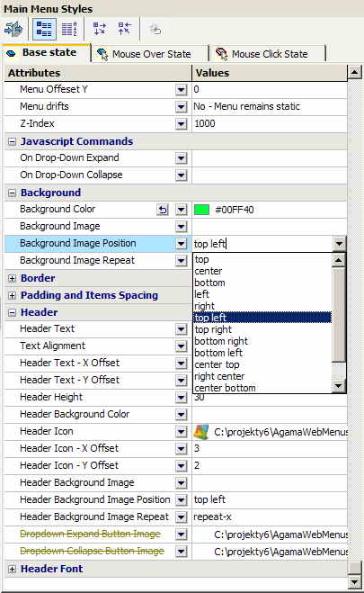Click the Header Icon image thumbnail
Viewport: 364px width, 593px height.
coord(201,432)
